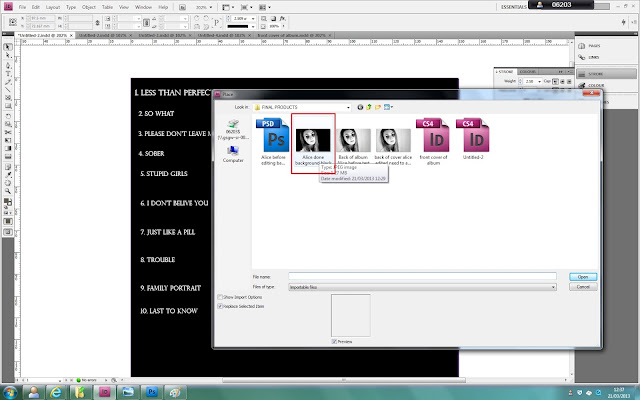640x400 pixels.
Task: Open the File menu
Action: (x=22, y=7)
